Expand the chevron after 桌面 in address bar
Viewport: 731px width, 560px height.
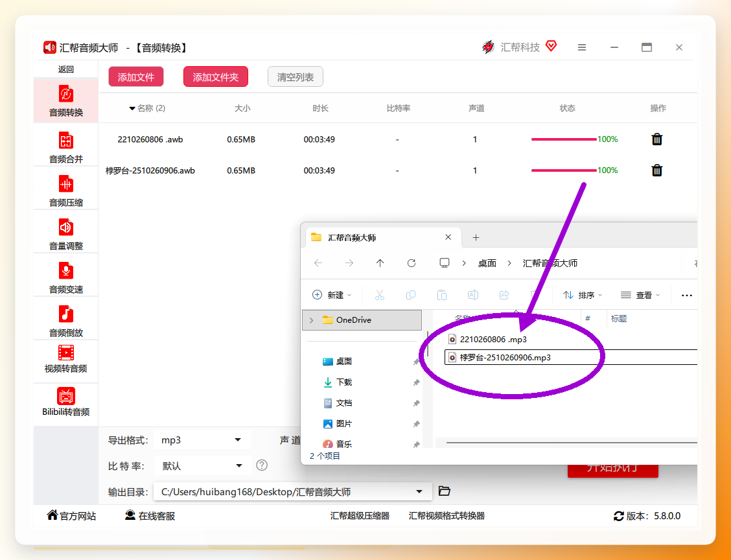[509, 263]
